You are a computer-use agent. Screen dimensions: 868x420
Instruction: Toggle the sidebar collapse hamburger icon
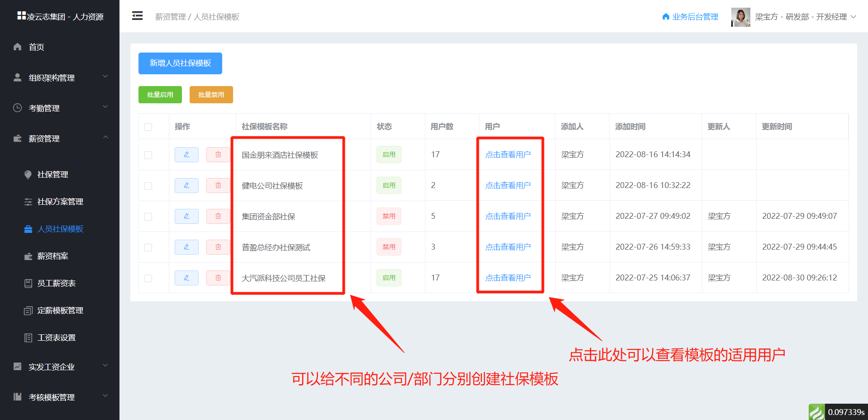[137, 16]
